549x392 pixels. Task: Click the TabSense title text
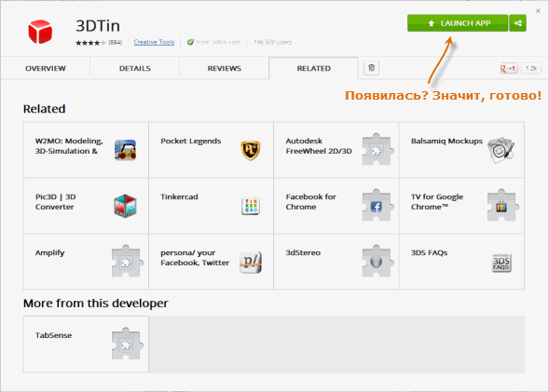(x=53, y=335)
